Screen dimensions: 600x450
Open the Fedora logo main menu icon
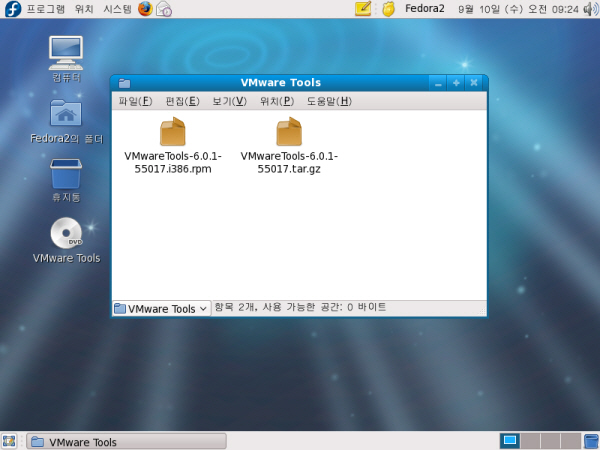(13, 9)
